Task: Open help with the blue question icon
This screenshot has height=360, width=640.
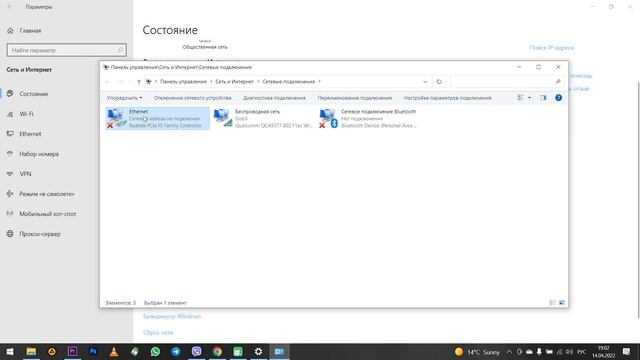Action: click(x=558, y=98)
